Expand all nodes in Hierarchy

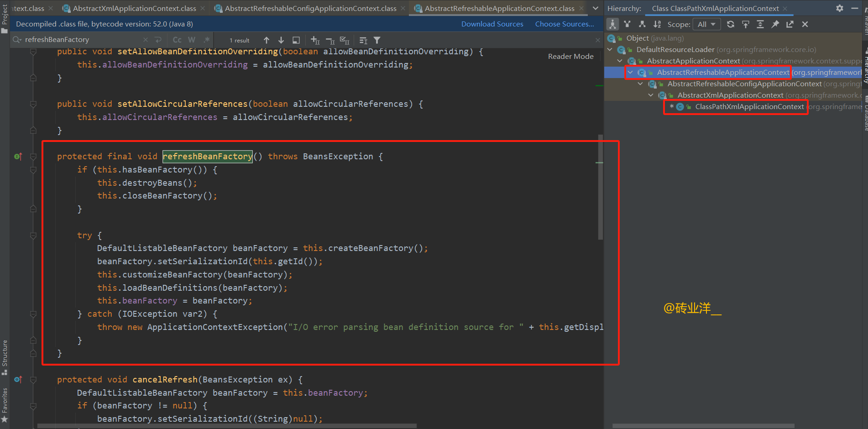(x=760, y=24)
